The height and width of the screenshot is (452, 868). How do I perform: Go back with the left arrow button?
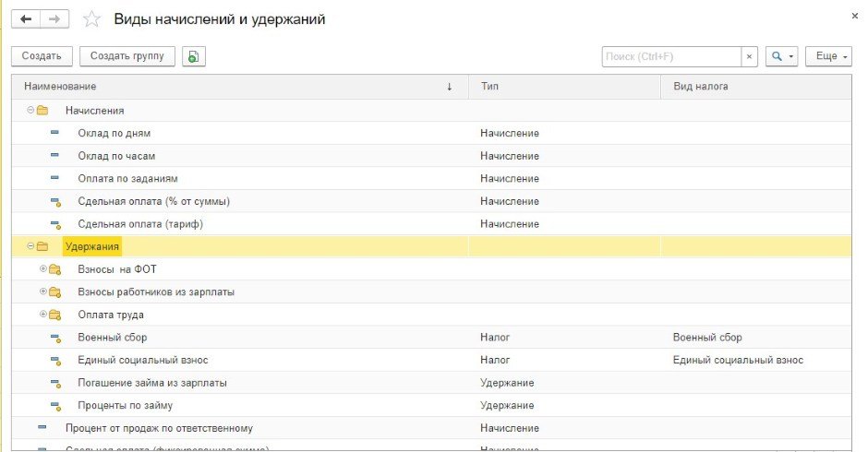26,19
